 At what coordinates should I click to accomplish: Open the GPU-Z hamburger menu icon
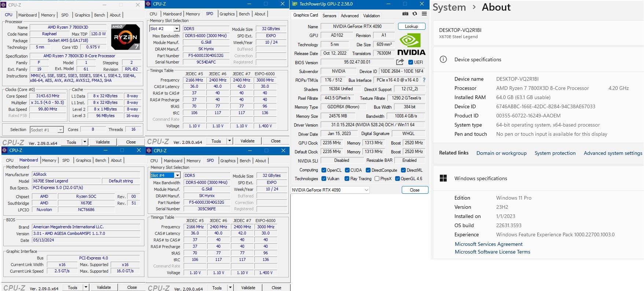(x=424, y=14)
